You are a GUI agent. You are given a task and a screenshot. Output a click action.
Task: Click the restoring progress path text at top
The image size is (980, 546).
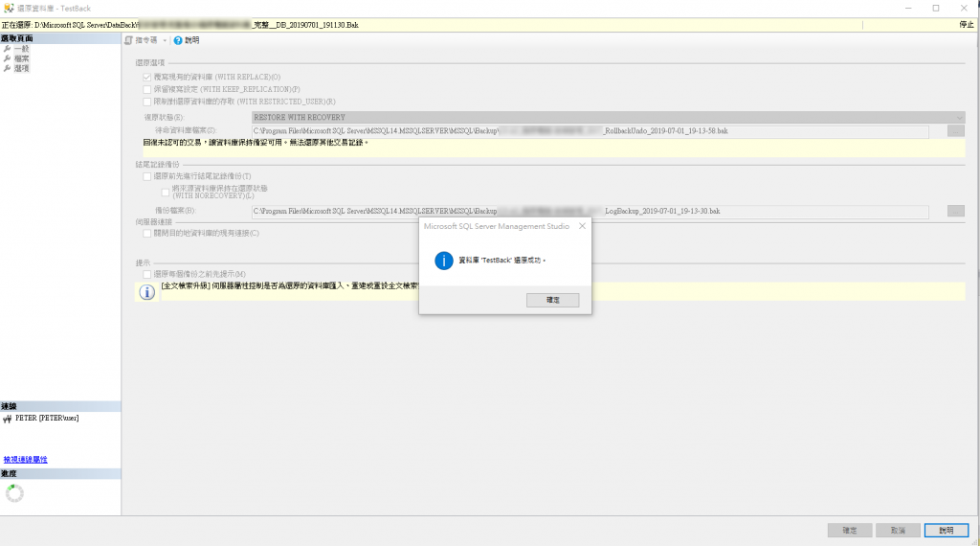tap(181, 25)
